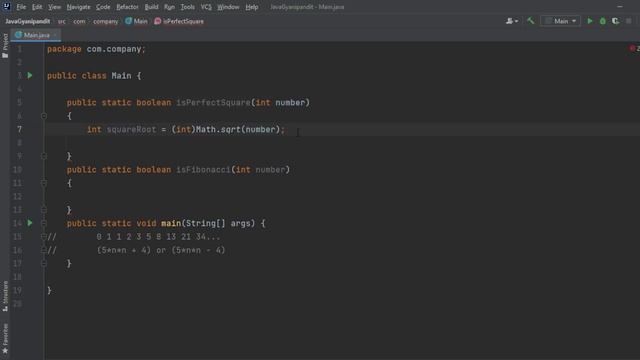Click the isPerfectSquare method icon in breadcrumb
Screen dimensions: 640x360
pyautogui.click(x=158, y=21)
